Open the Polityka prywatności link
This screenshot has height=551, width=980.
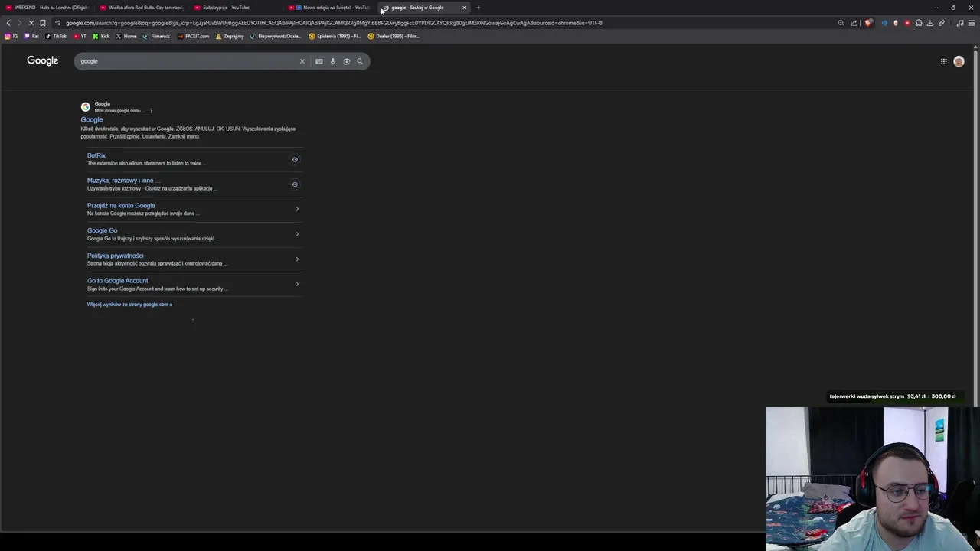(116, 256)
